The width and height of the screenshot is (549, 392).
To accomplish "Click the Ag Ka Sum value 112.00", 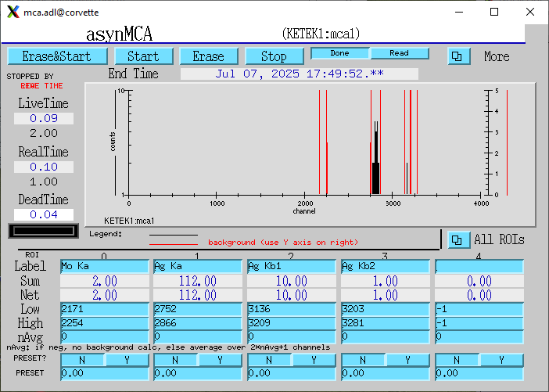I will (x=198, y=282).
